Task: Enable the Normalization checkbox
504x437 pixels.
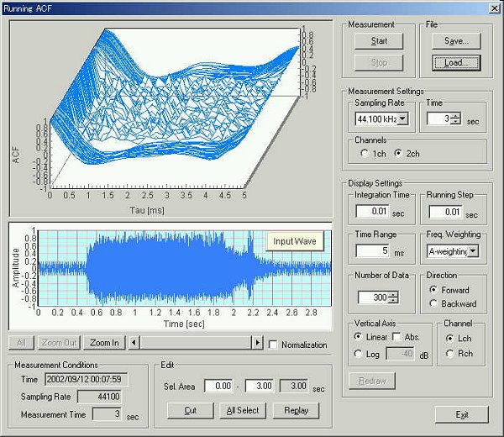Action: coord(273,345)
